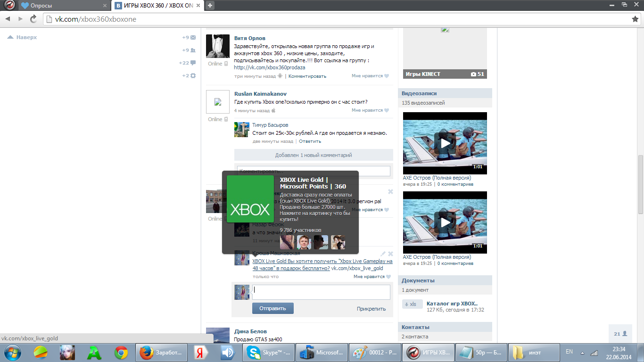Open the Windows Start menu
Image resolution: width=644 pixels, height=362 pixels.
pyautogui.click(x=12, y=352)
